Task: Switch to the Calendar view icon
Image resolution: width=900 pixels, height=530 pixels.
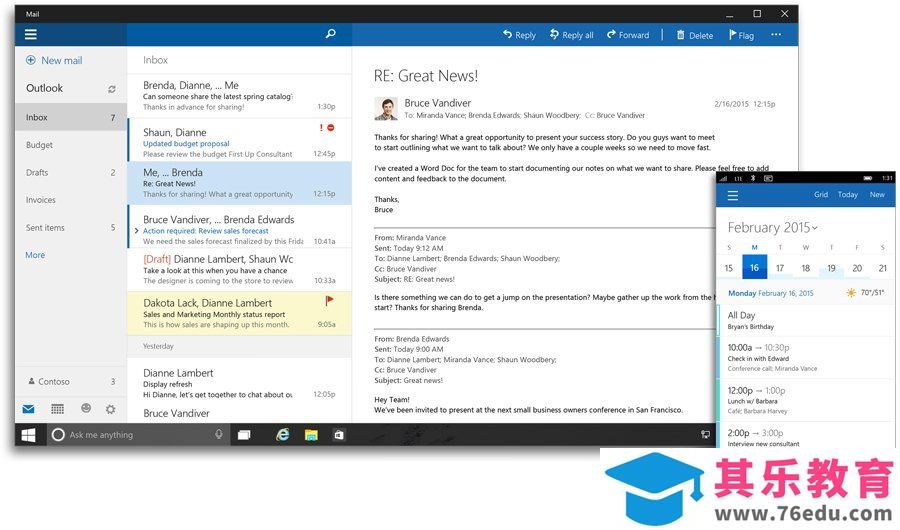Action: pyautogui.click(x=57, y=409)
